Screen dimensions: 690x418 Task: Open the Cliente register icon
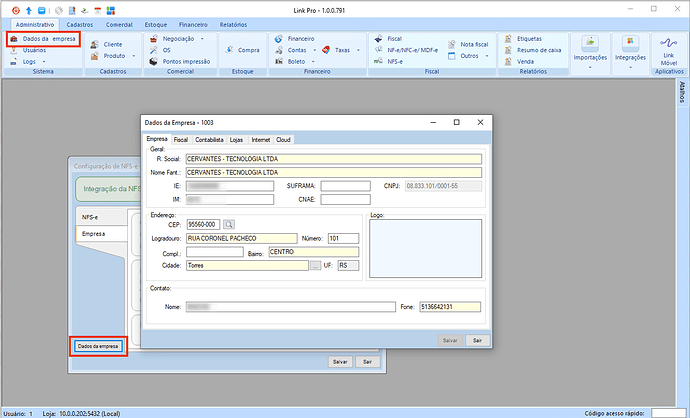(112, 45)
